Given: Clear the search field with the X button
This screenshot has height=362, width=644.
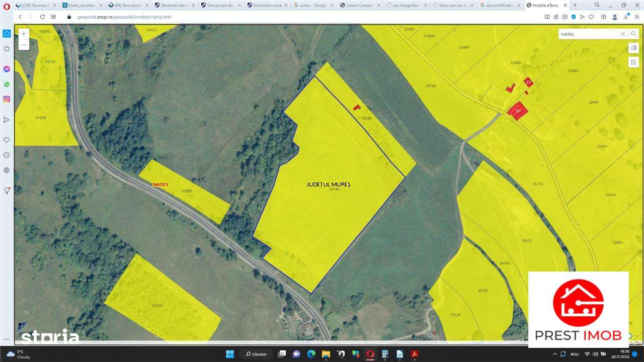Looking at the screenshot, I should coord(623,34).
